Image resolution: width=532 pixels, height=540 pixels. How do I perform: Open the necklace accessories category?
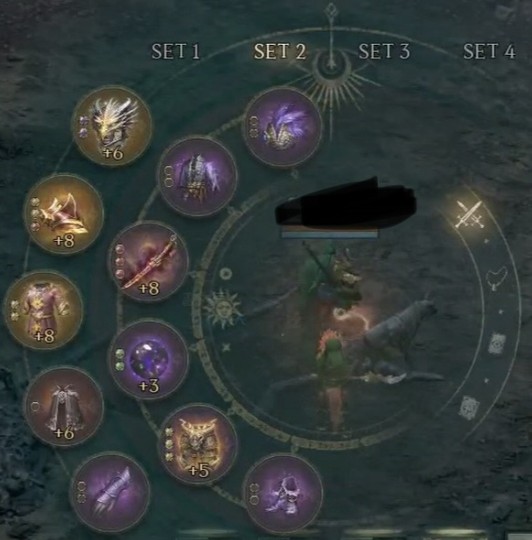pyautogui.click(x=497, y=278)
